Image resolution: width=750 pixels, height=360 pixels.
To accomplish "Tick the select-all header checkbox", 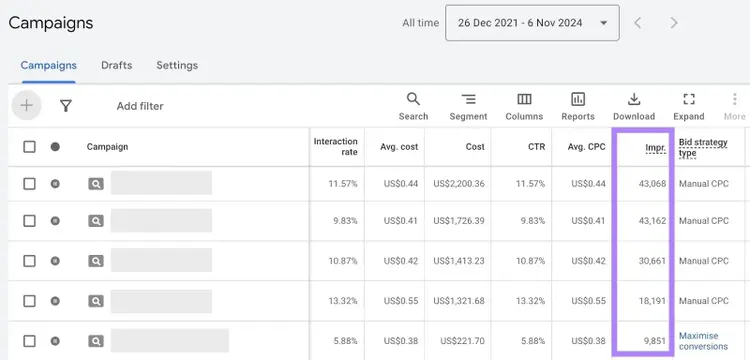I will pyautogui.click(x=29, y=146).
